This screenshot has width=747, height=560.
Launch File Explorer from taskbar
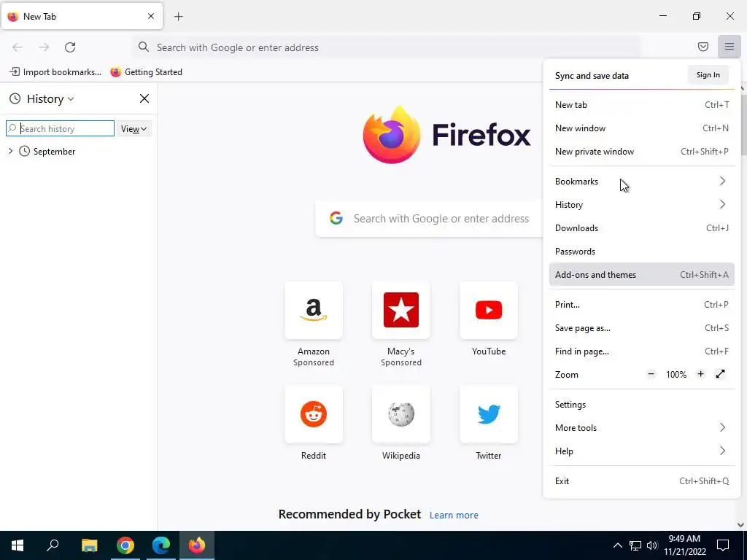[89, 545]
